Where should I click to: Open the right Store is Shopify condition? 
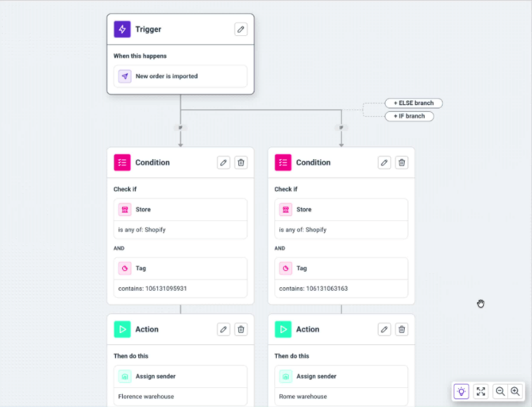[x=341, y=219]
